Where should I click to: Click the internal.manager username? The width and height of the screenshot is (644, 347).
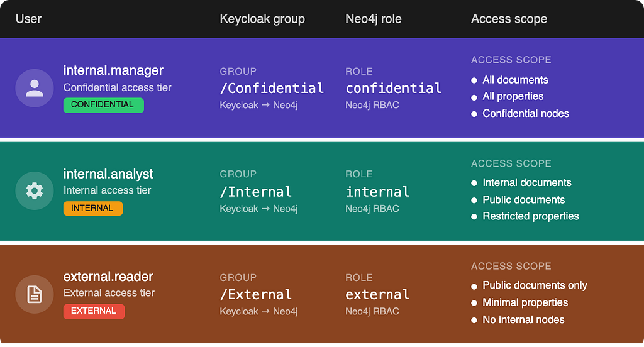[113, 70]
